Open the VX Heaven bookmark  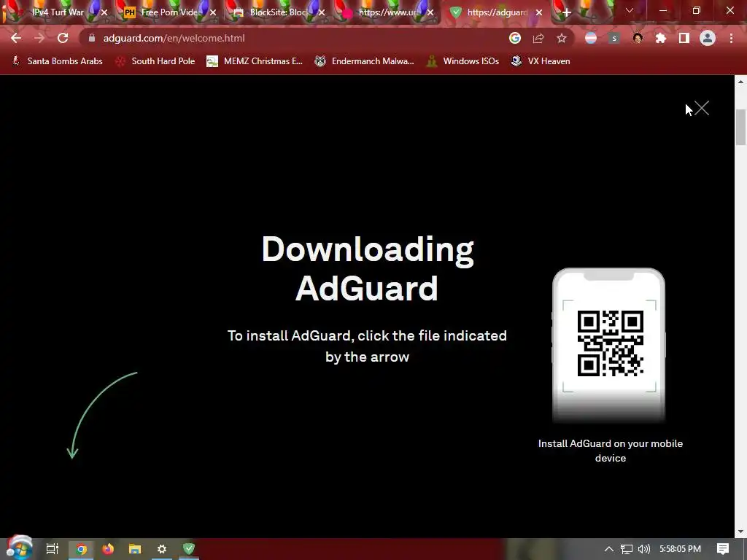(x=541, y=61)
